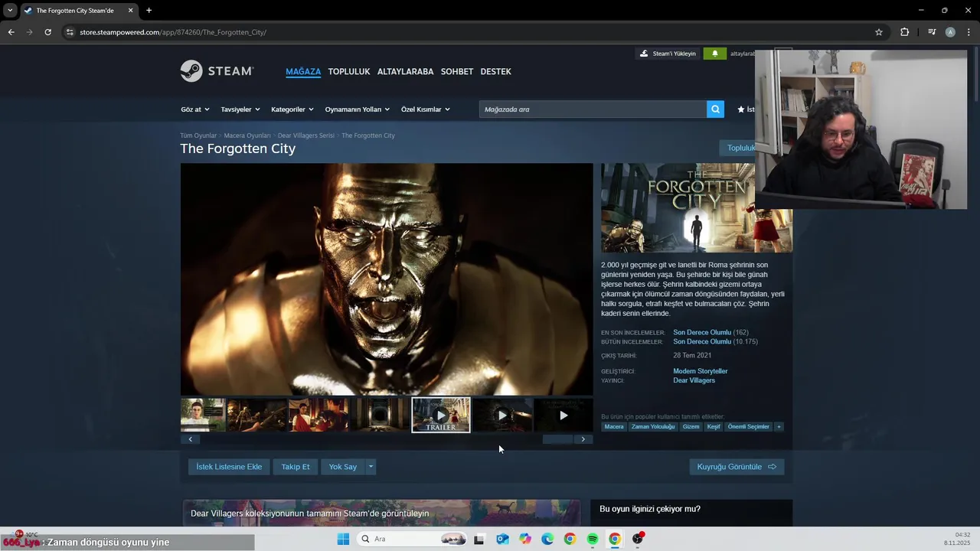Screen dimensions: 980x551
Task: Play the highlighted TRAILER video thumbnail
Action: tap(441, 415)
